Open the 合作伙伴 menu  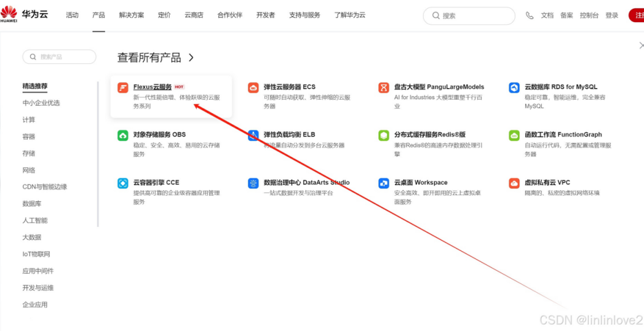(x=230, y=15)
